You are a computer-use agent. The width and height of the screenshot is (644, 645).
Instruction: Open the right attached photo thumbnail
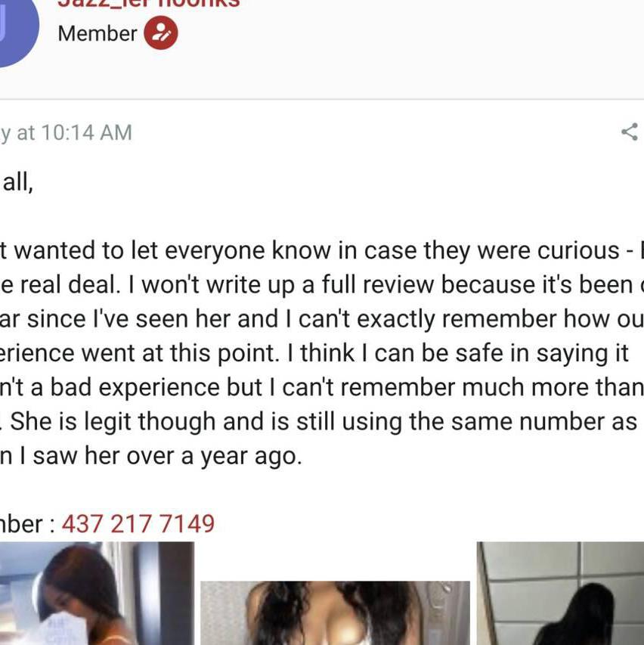(560, 594)
